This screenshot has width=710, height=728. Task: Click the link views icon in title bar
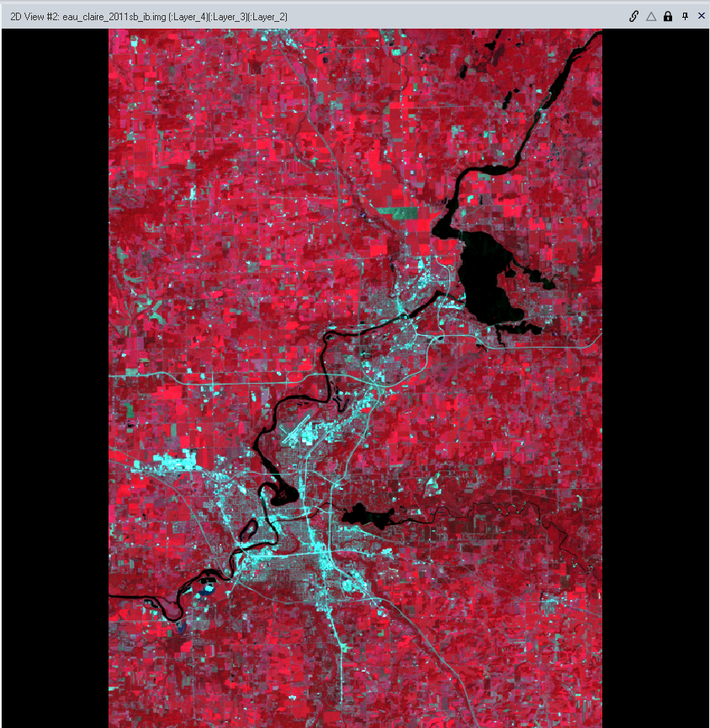pyautogui.click(x=634, y=17)
